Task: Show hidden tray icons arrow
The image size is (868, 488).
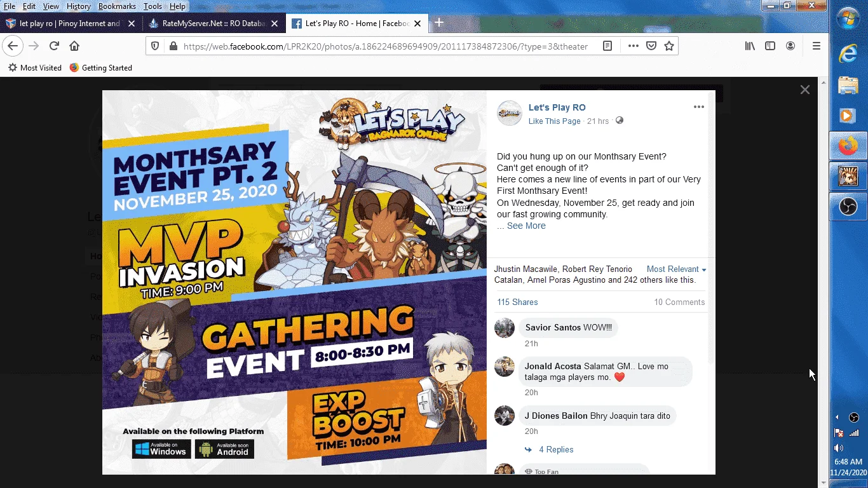Action: [837, 417]
